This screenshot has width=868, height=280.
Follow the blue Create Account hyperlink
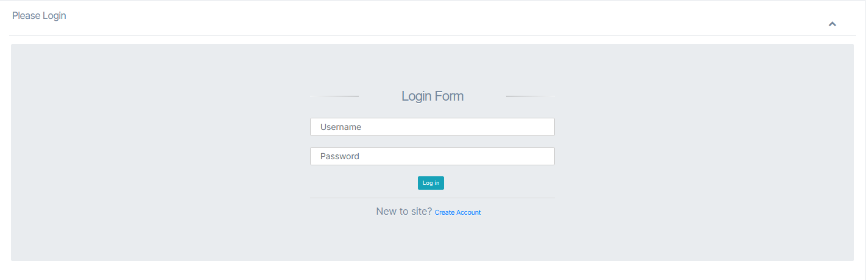click(x=457, y=212)
